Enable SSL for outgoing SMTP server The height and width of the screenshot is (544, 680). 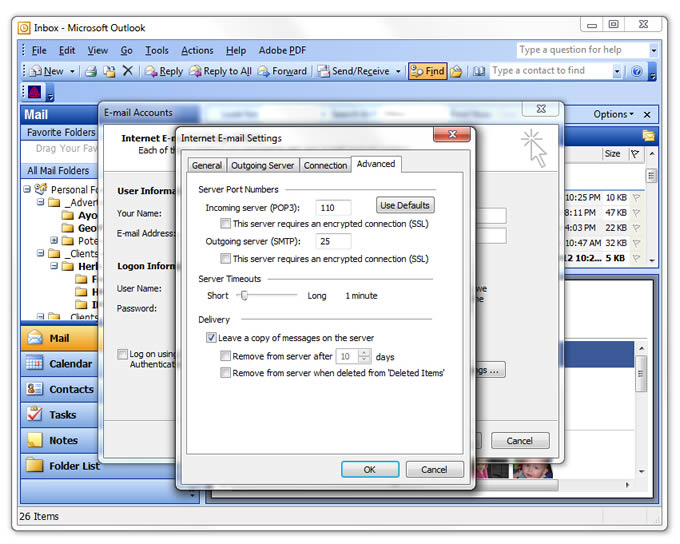tap(225, 259)
